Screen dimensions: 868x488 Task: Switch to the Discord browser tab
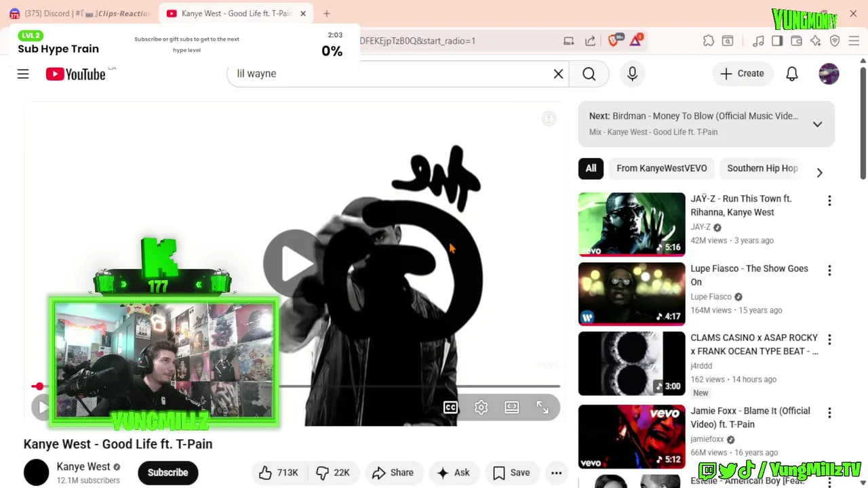pos(80,14)
